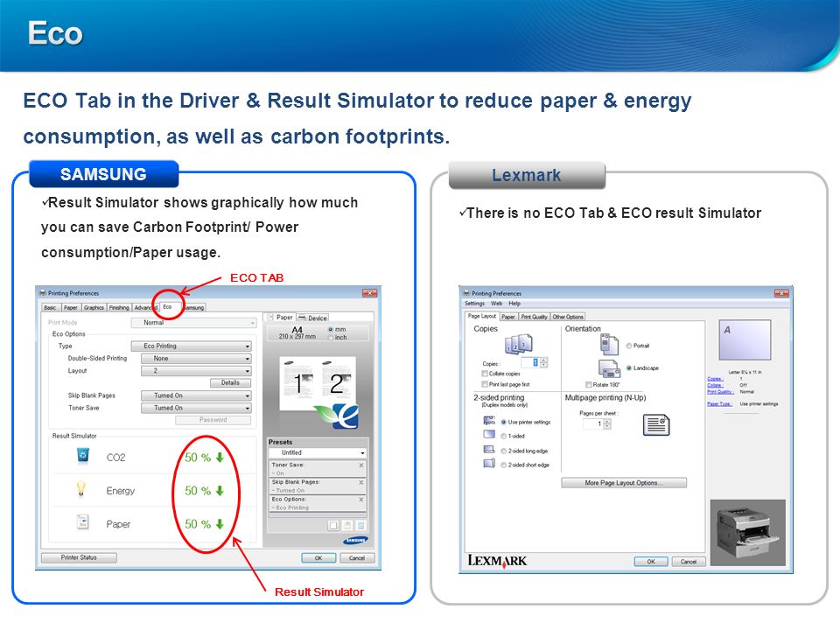The height and width of the screenshot is (630, 840).
Task: Remove the Toner Save preset entry
Action: click(x=361, y=465)
